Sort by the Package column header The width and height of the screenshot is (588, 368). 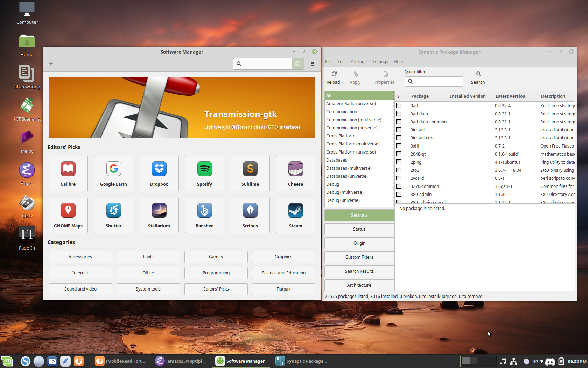point(428,96)
